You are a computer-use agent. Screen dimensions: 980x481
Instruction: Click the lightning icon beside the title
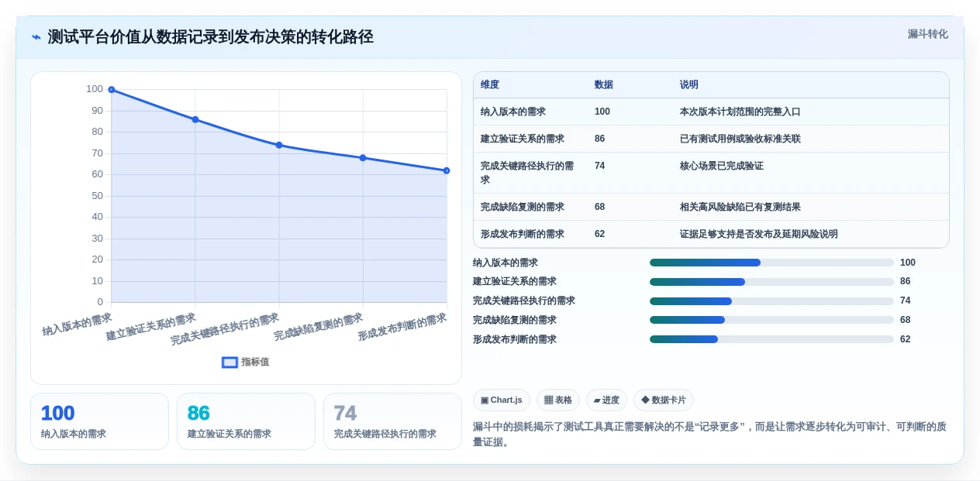(x=36, y=37)
